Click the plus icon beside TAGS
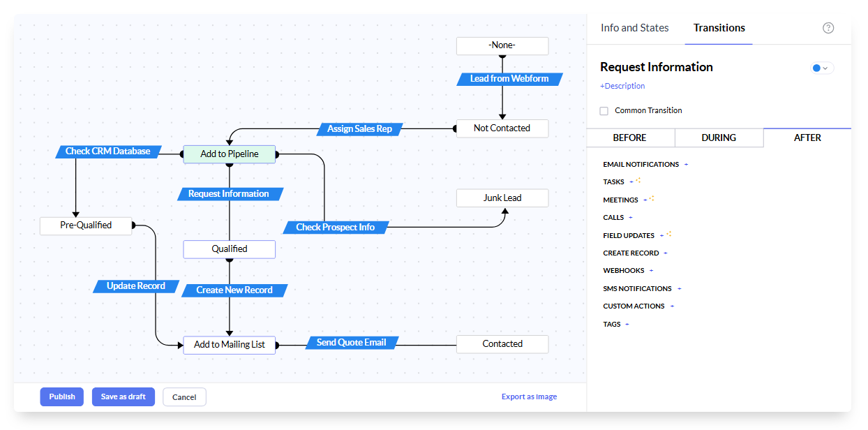Screen dimensions: 868x430 627,325
